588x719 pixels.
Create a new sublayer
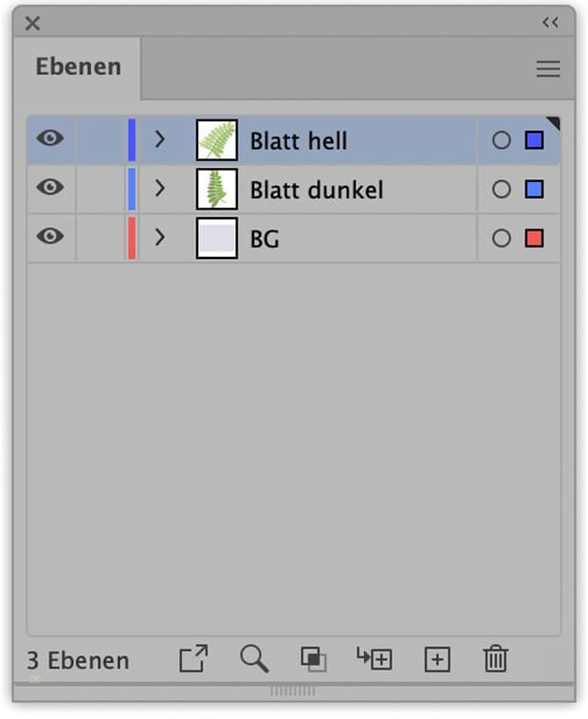click(374, 658)
